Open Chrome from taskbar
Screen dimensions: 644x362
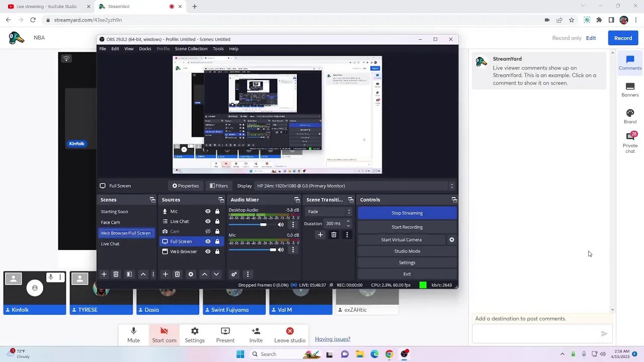(389, 354)
